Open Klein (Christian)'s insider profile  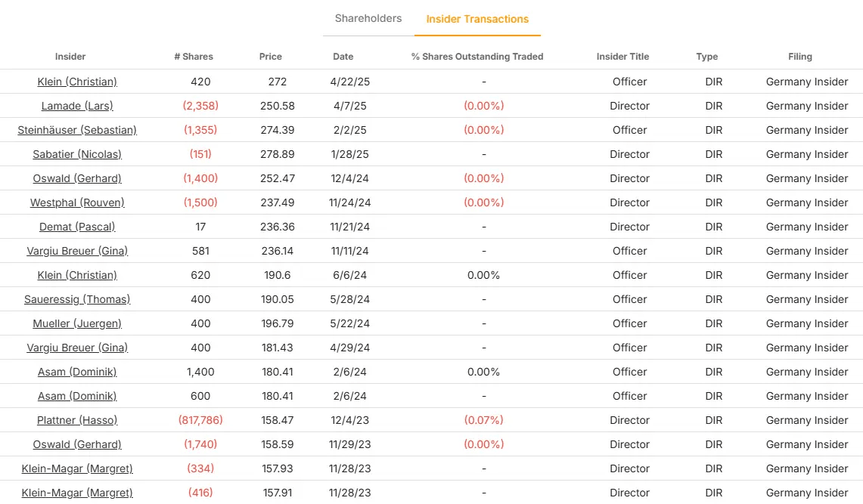pyautogui.click(x=76, y=82)
